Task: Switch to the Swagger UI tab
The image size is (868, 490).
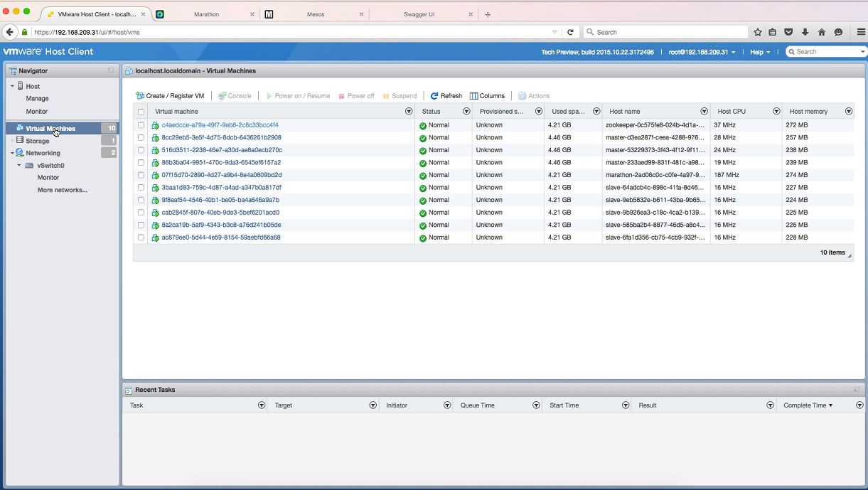Action: 419,14
